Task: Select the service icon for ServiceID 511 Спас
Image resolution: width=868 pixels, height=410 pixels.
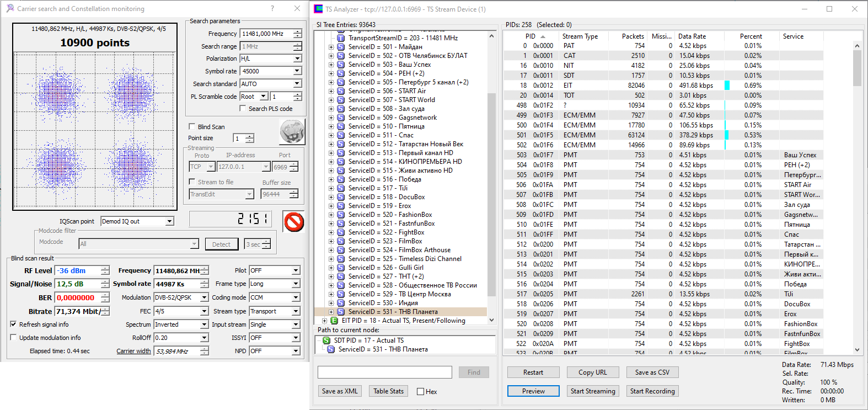Action: [x=341, y=135]
